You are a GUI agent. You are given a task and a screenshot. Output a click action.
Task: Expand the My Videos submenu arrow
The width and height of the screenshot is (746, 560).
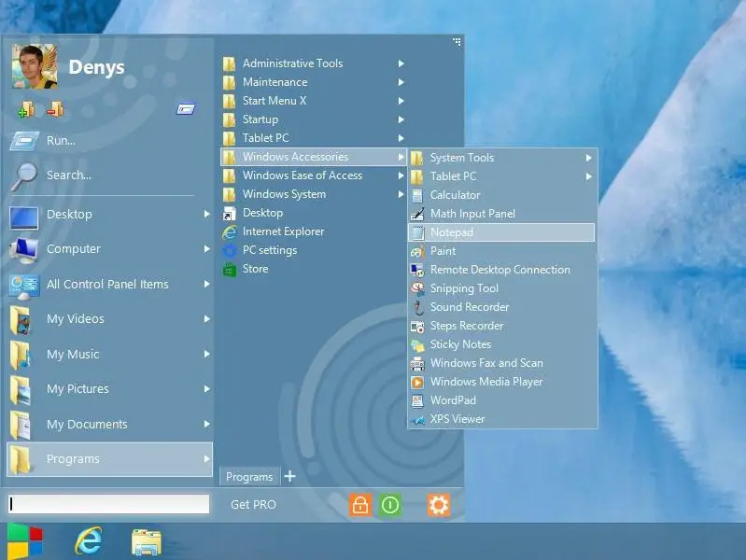[x=206, y=319]
